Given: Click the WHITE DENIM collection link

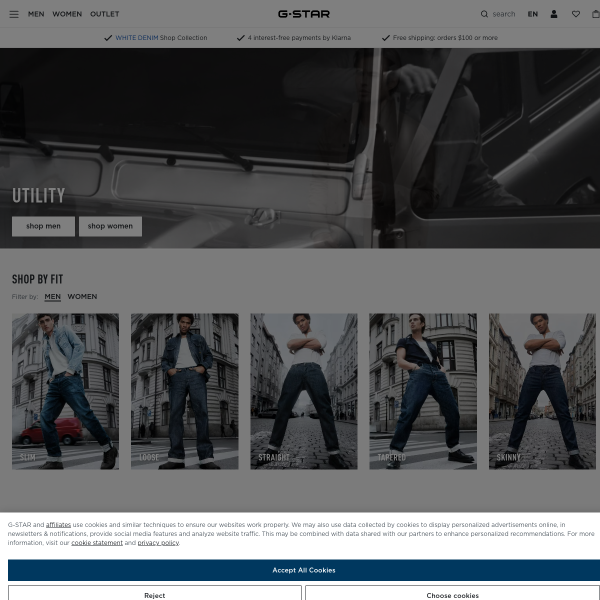Looking at the screenshot, I should pyautogui.click(x=136, y=38).
